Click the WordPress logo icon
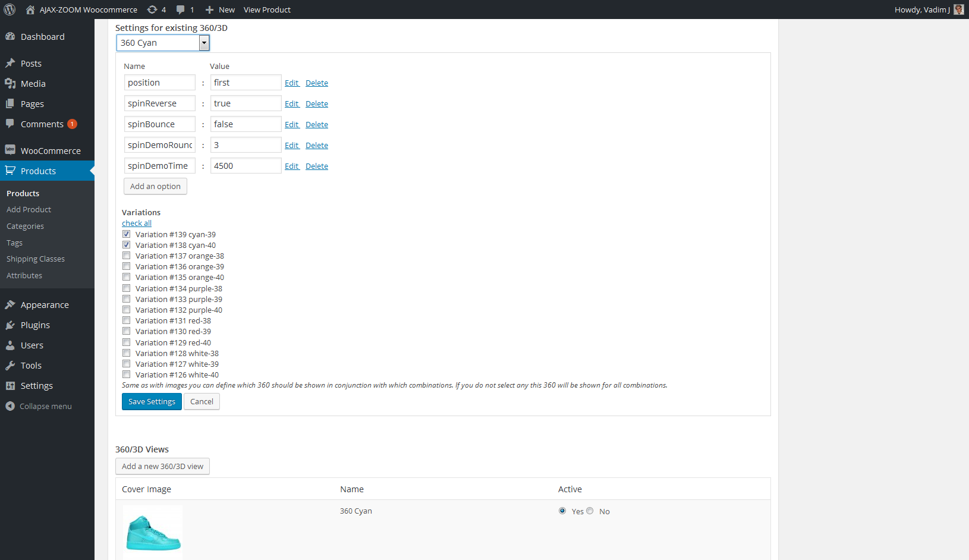Viewport: 969px width, 560px height. (10, 10)
